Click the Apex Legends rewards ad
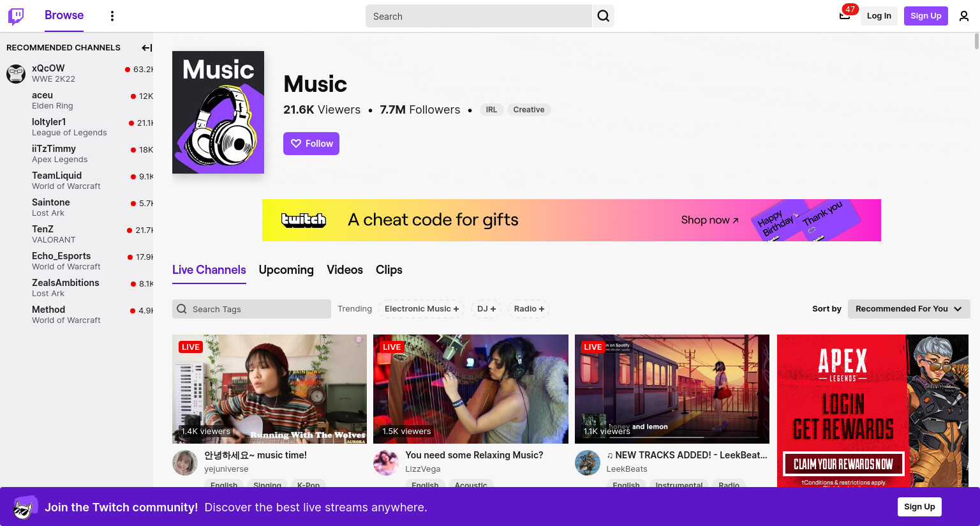This screenshot has width=980, height=526. (873, 411)
